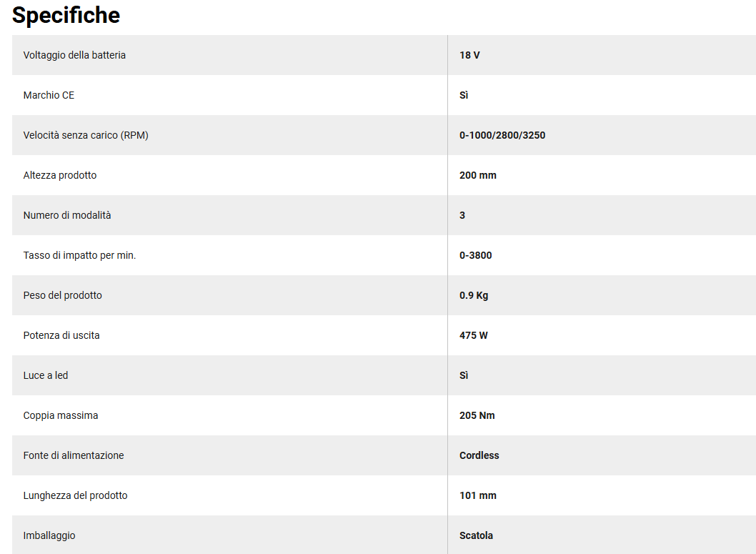Select the 0.9 Kg weight value
The width and height of the screenshot is (756, 554).
pyautogui.click(x=474, y=295)
